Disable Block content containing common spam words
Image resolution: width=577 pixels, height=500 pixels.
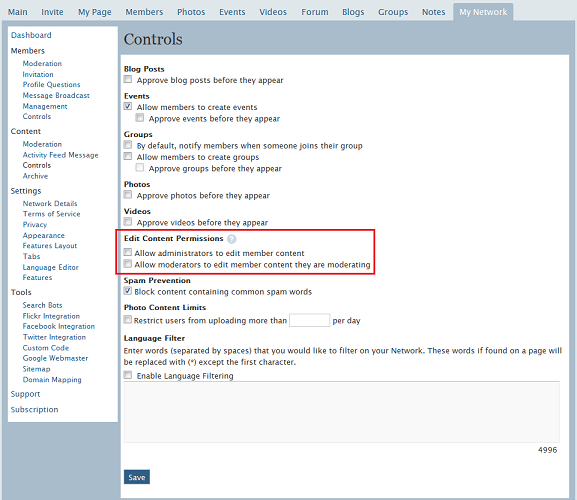(x=128, y=291)
